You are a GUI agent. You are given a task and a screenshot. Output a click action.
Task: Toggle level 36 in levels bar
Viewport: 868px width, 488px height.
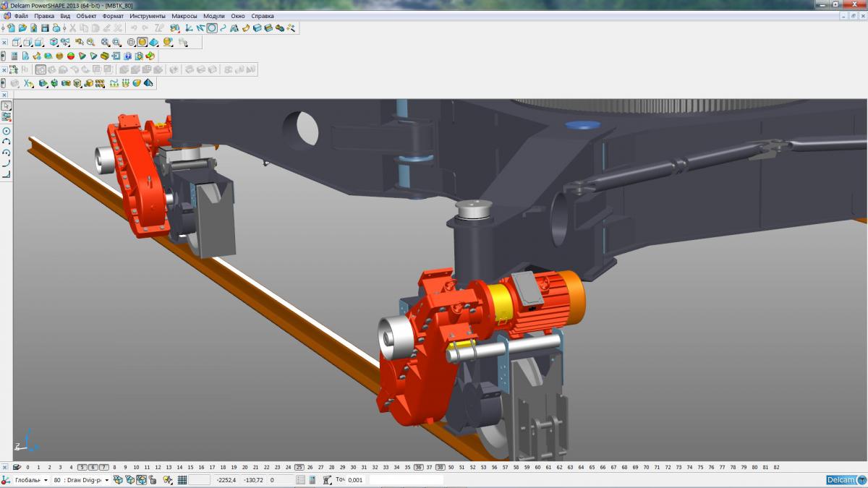(x=418, y=467)
